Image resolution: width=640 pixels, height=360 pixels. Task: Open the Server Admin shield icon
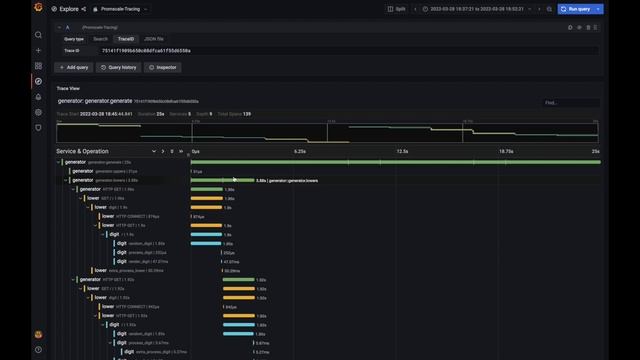click(38, 128)
